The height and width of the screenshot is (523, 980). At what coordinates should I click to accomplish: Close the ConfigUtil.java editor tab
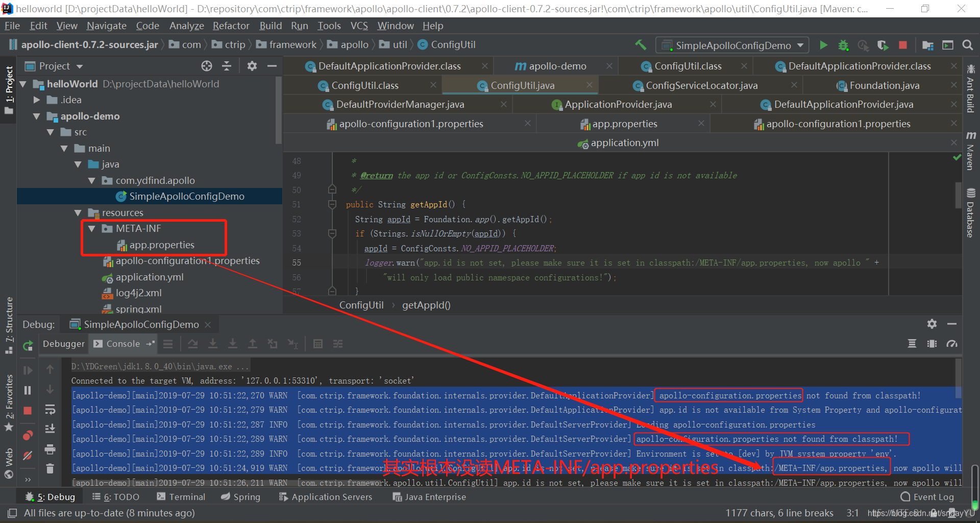pyautogui.click(x=590, y=85)
